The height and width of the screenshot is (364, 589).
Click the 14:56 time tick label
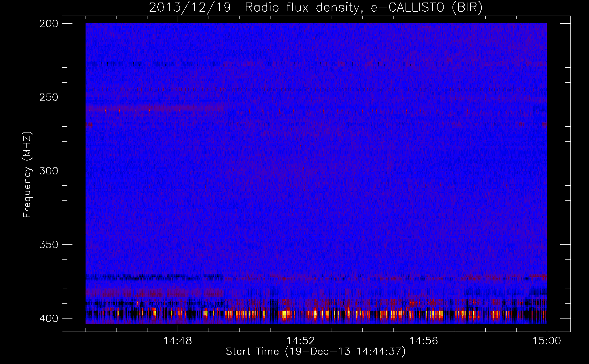pyautogui.click(x=424, y=341)
